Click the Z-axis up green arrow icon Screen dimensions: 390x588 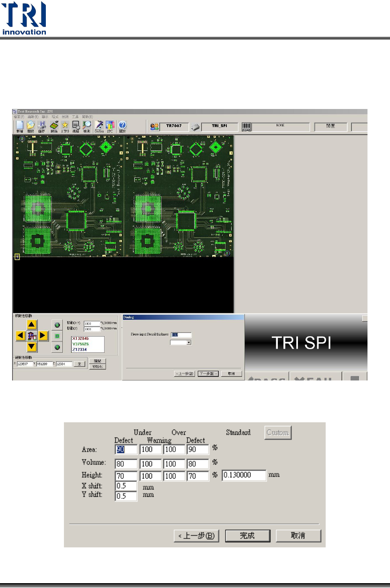pos(57,325)
